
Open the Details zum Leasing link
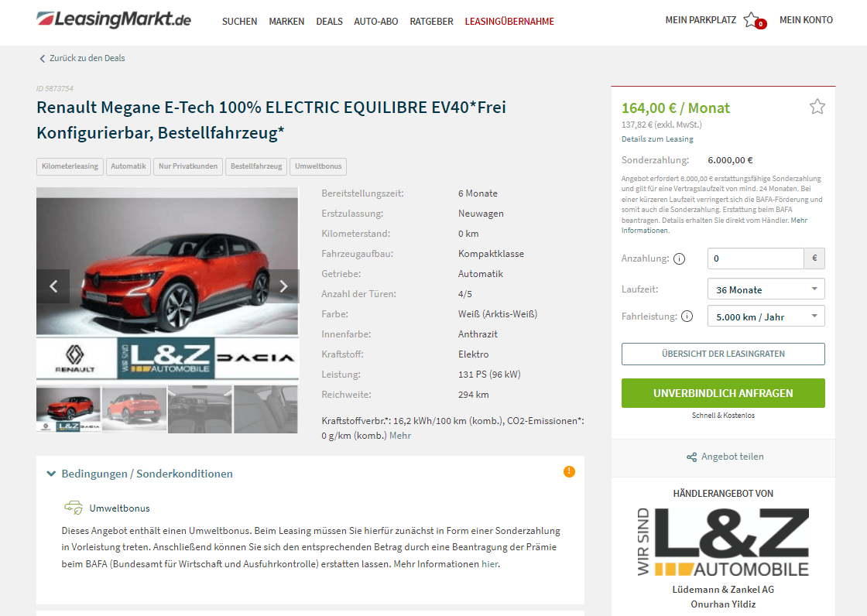(x=657, y=139)
